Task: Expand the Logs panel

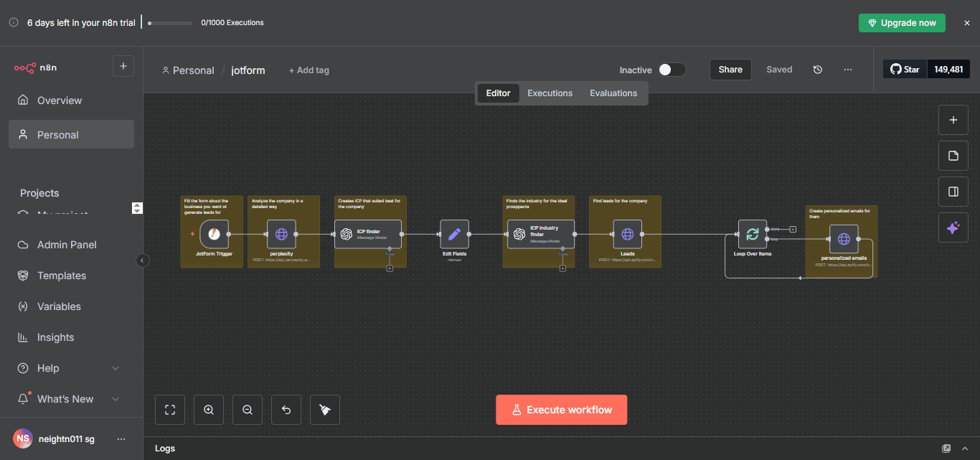Action: (x=964, y=448)
